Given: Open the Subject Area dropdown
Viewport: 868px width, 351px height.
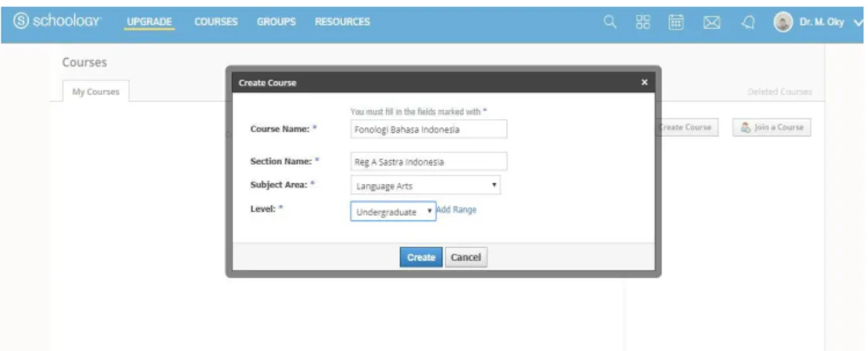Looking at the screenshot, I should [x=425, y=186].
